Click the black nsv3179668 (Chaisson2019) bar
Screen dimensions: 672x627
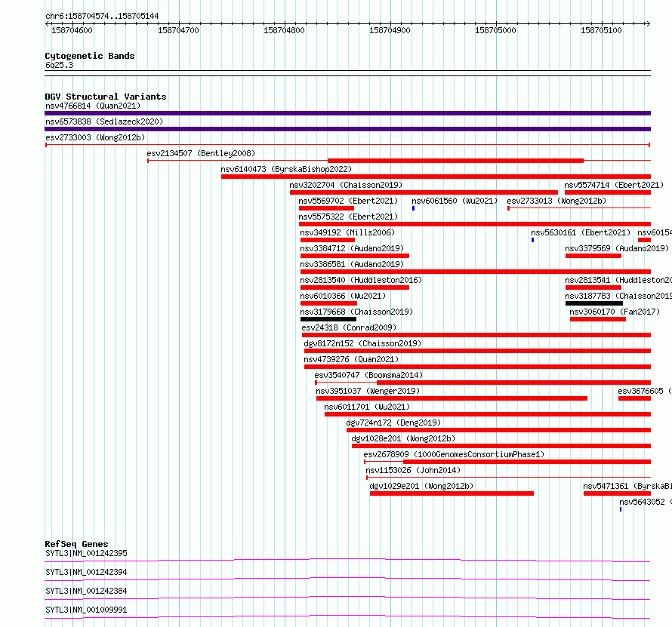328,319
